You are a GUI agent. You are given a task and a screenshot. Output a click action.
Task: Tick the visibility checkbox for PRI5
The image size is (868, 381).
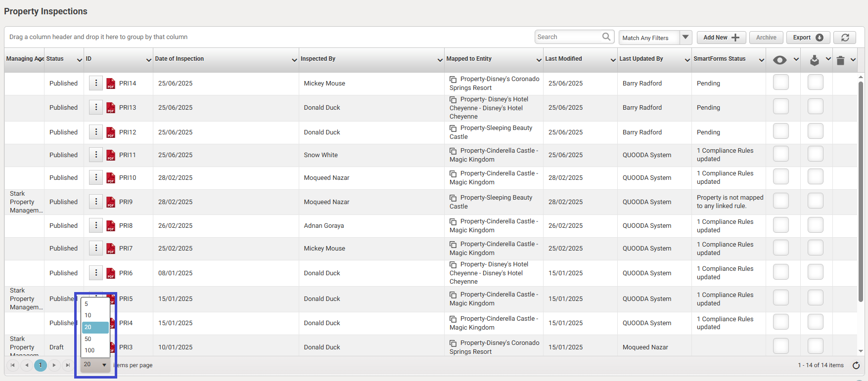(x=781, y=297)
